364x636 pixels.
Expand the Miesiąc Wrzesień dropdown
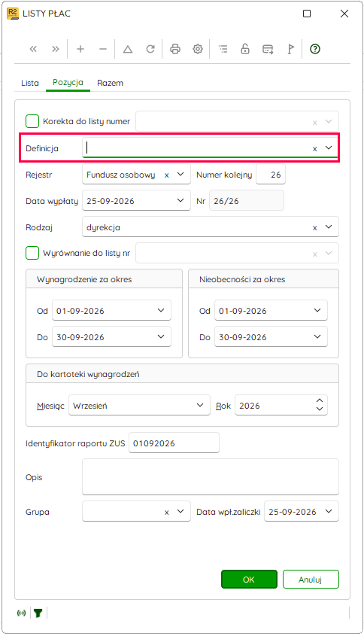(x=200, y=405)
